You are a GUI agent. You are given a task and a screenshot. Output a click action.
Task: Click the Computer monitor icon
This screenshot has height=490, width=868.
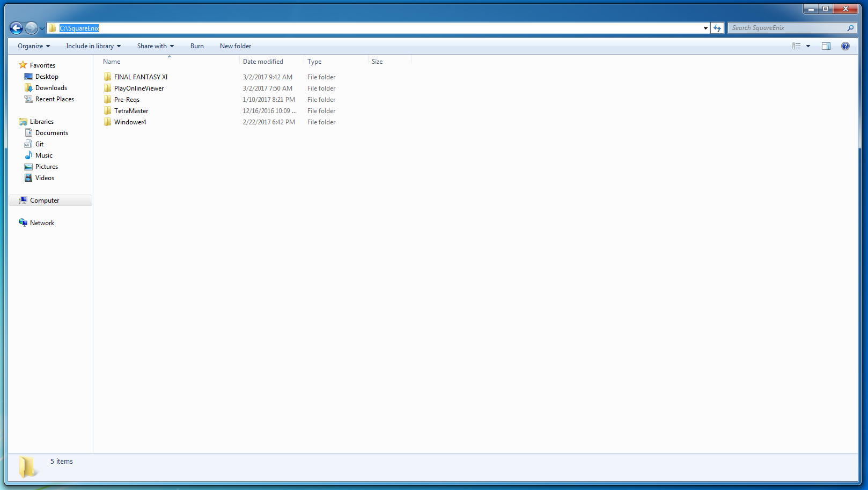tap(23, 200)
